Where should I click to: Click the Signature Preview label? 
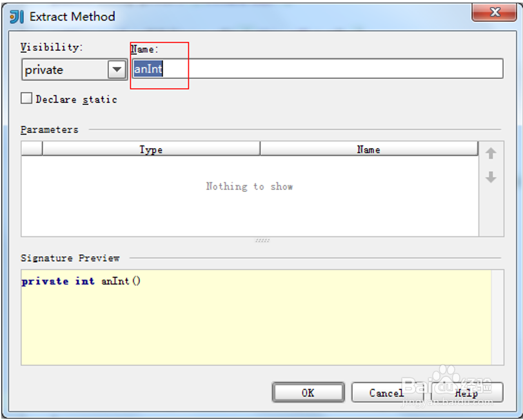70,258
